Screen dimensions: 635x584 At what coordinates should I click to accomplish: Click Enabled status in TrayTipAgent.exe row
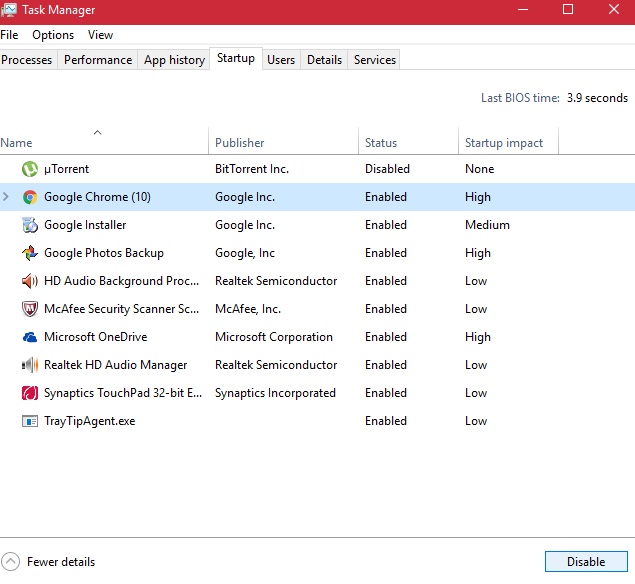point(386,421)
